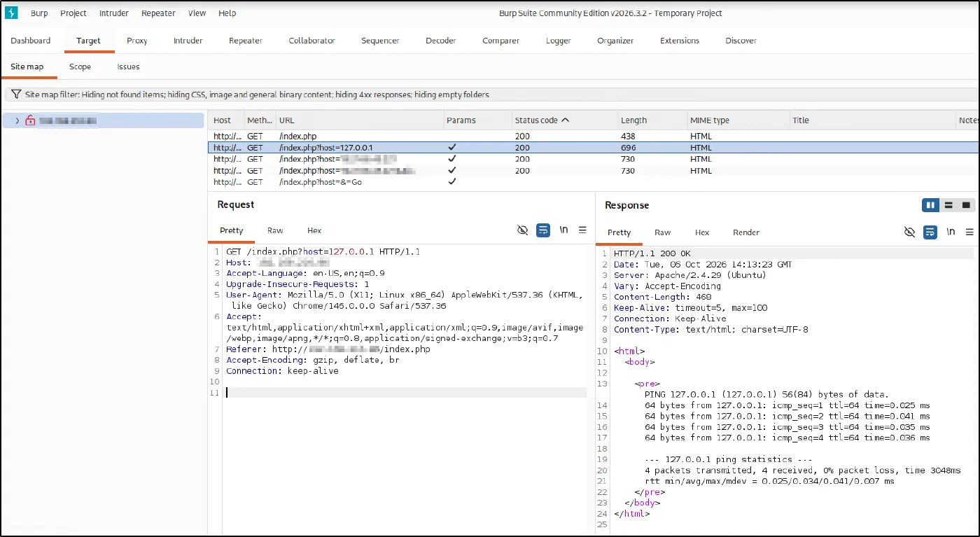980x537 pixels.
Task: Click the open padlock icon in site tree
Action: point(30,120)
